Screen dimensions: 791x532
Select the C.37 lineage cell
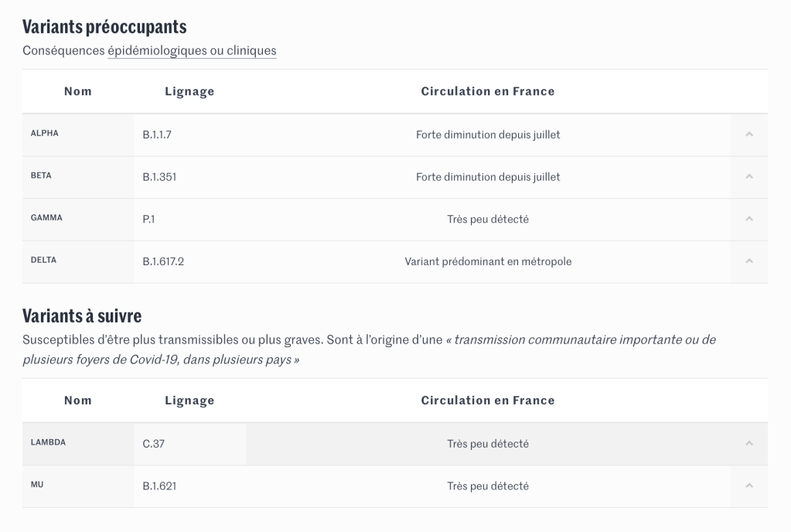(154, 444)
